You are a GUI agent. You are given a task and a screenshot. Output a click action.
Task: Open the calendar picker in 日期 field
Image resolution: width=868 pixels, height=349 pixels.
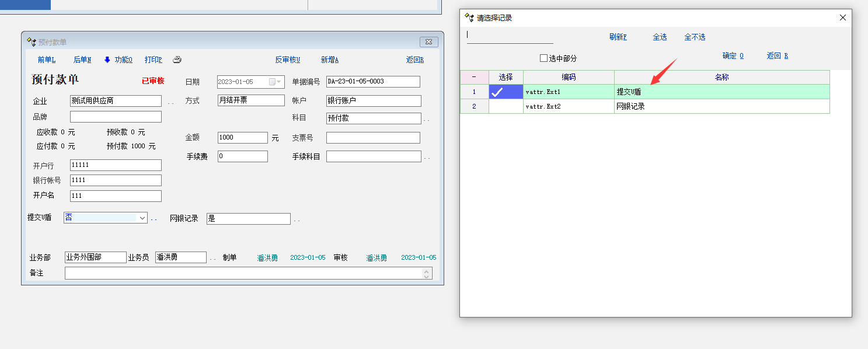pyautogui.click(x=276, y=82)
